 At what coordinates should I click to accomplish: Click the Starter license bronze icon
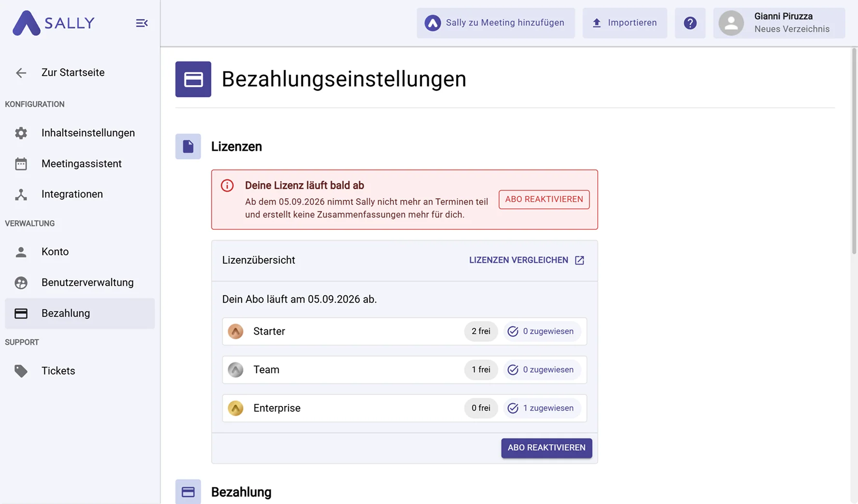(236, 332)
